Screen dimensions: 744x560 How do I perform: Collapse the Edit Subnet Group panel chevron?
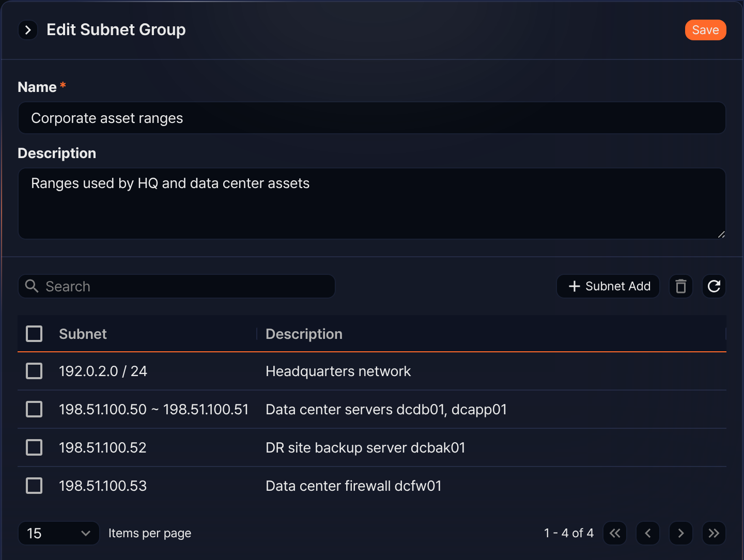pos(28,30)
